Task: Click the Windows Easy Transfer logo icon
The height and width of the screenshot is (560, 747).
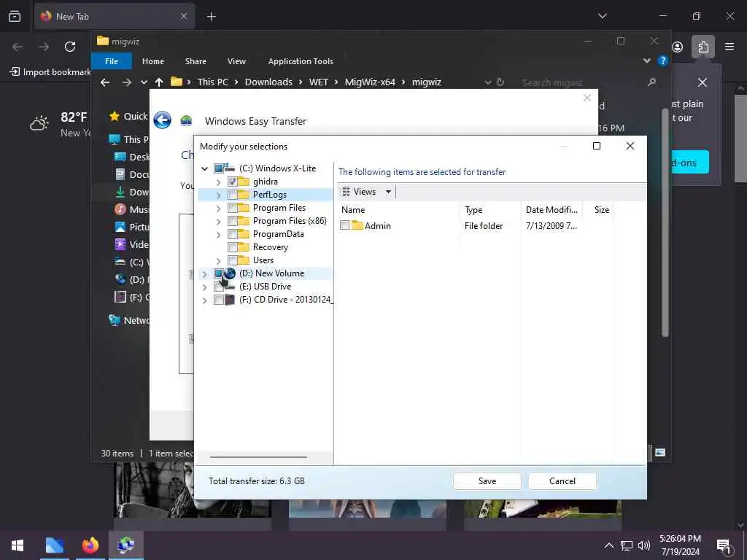Action: point(186,120)
